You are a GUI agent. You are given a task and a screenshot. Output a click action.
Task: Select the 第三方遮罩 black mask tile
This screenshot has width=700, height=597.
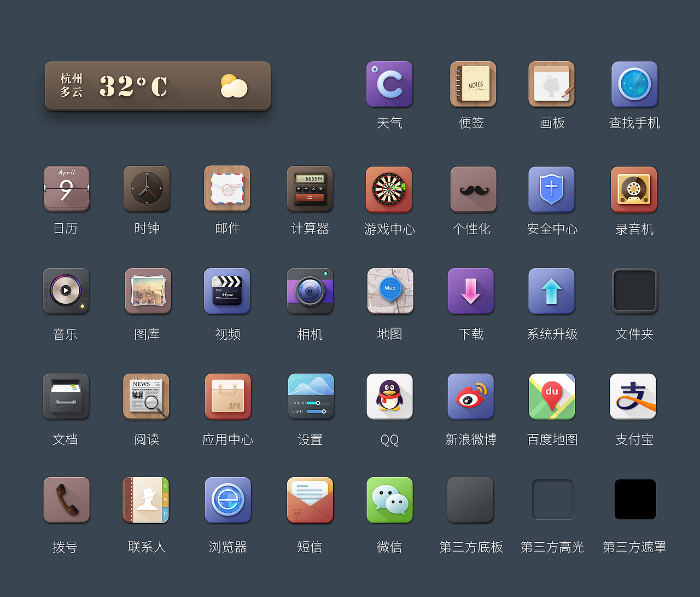635,500
